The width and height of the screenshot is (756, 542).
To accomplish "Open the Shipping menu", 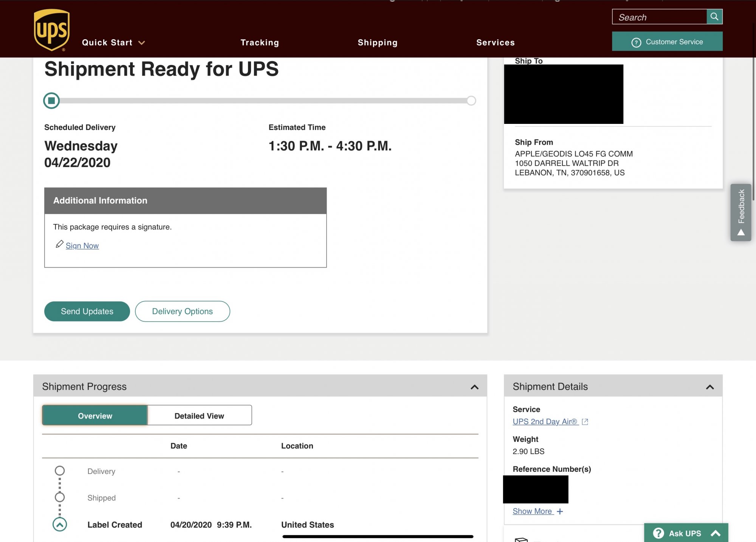I will (x=377, y=43).
